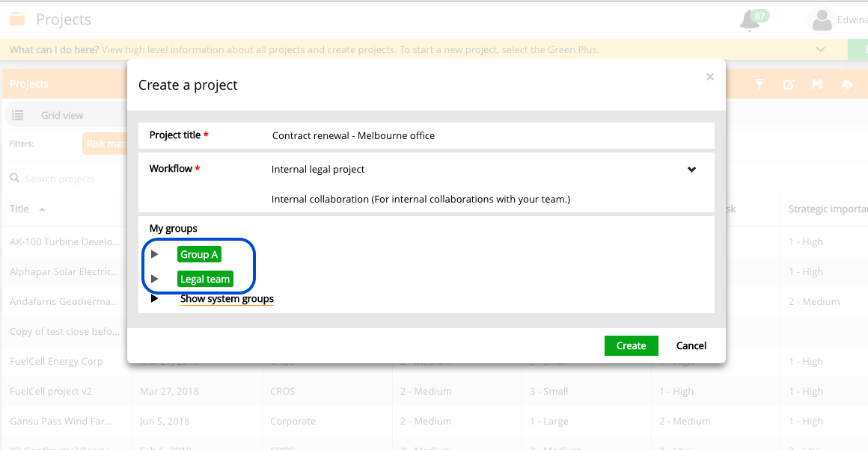Click the '1 - Large' cell

[x=548, y=421]
